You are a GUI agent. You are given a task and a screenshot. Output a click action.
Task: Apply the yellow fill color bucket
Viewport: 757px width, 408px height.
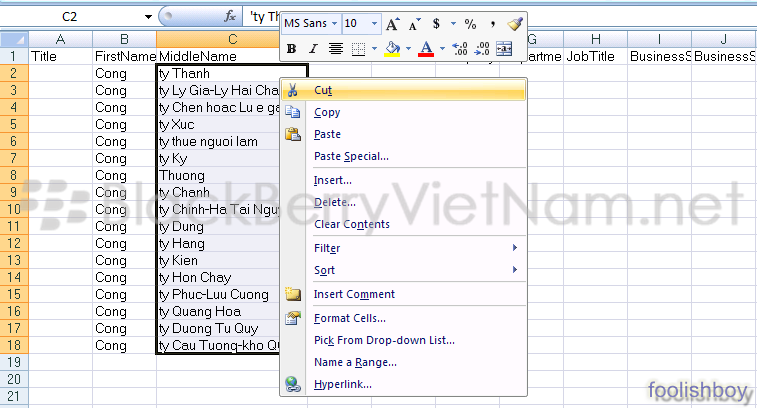[393, 48]
